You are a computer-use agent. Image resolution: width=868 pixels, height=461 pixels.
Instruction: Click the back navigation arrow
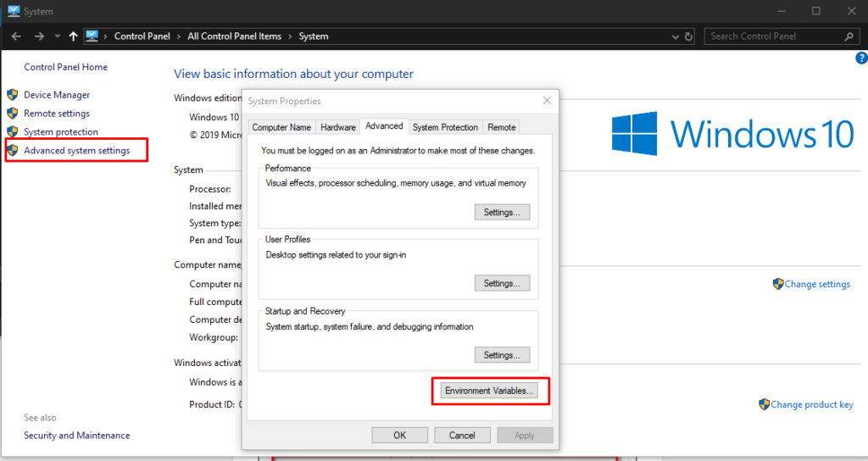tap(15, 36)
